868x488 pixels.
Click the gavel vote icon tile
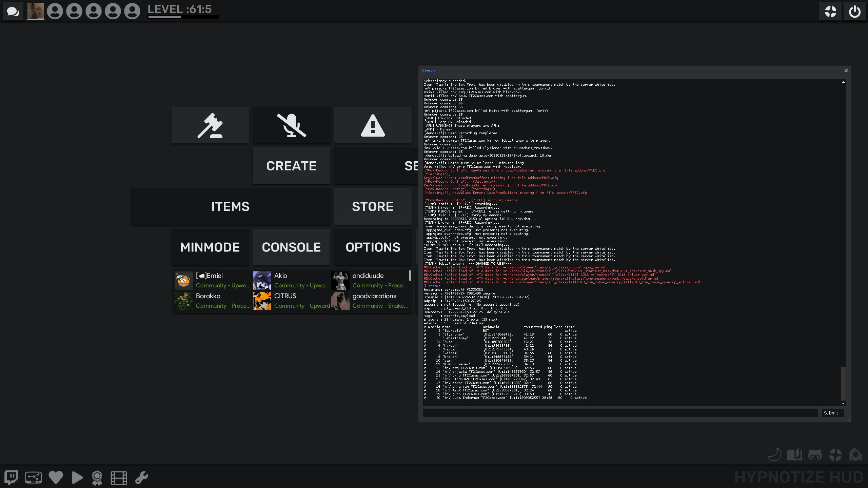(210, 125)
